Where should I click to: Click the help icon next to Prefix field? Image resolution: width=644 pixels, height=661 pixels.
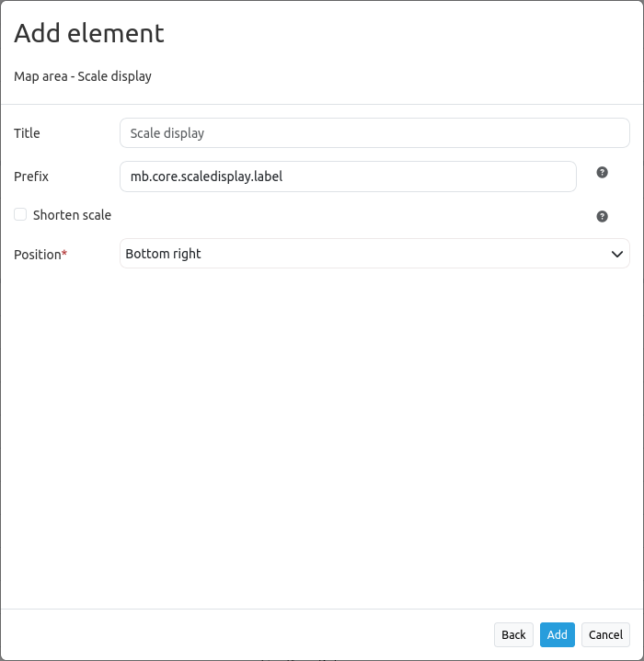[602, 172]
